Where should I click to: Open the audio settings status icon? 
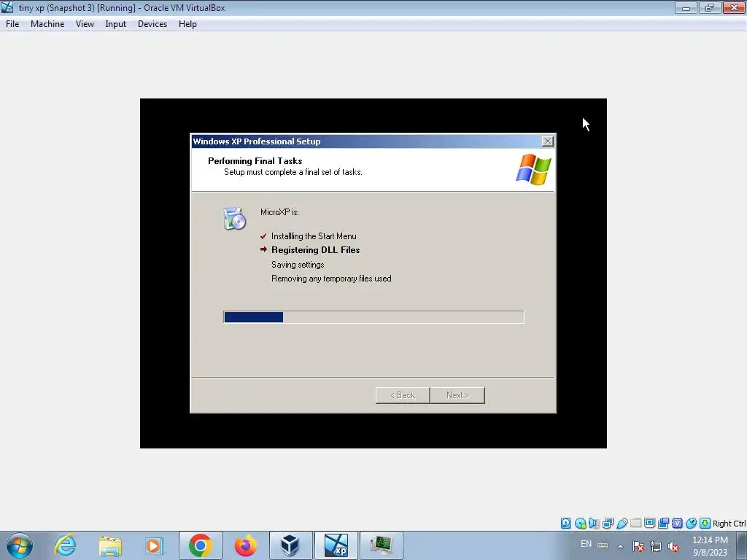(x=594, y=524)
